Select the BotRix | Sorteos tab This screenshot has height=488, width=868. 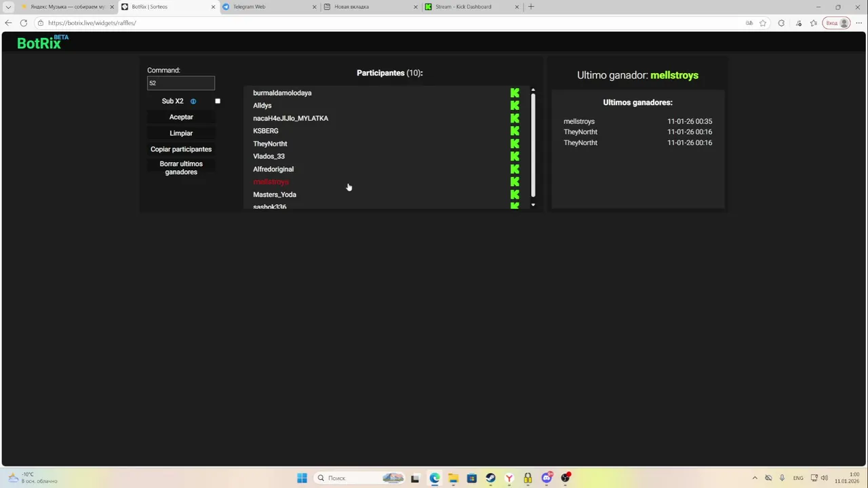[x=168, y=7]
